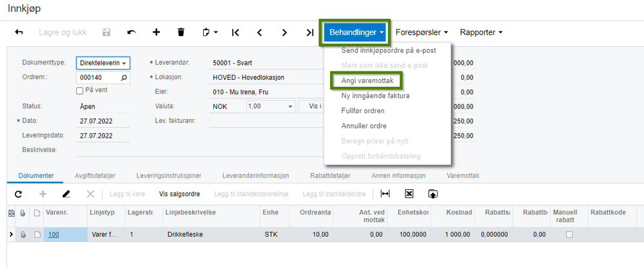644x269 pixels.
Task: Click the Beskrivelse field
Action: tap(200, 150)
